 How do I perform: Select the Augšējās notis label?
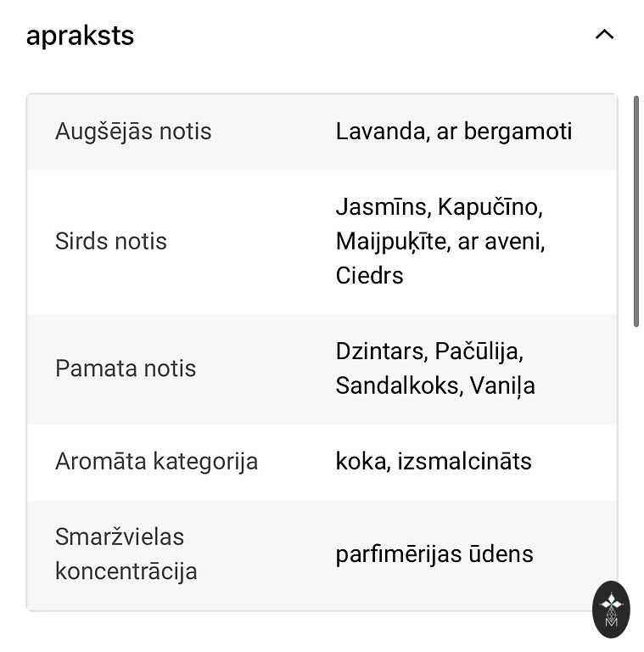click(133, 132)
